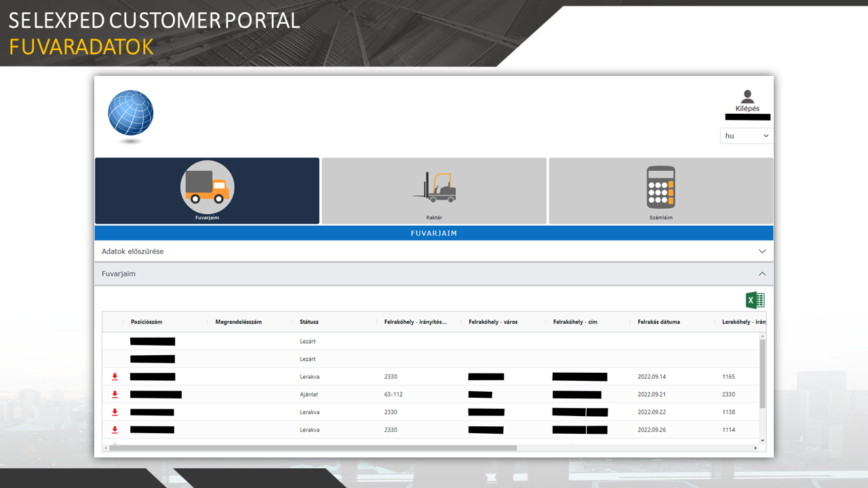Image resolution: width=868 pixels, height=488 pixels.
Task: Click download icon in 2022.09.26 row
Action: [115, 430]
